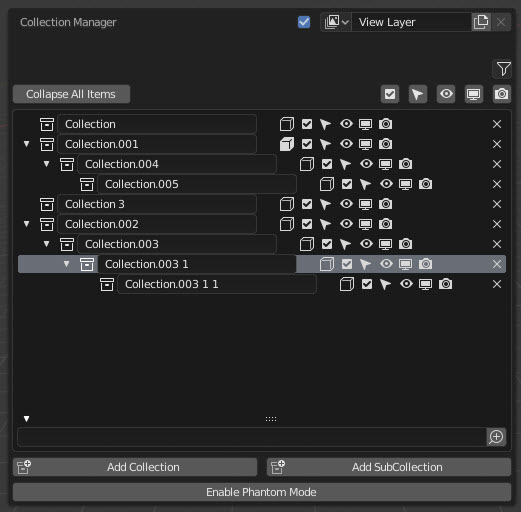521x512 pixels.
Task: Click Enable Phantom Mode button
Action: [262, 492]
